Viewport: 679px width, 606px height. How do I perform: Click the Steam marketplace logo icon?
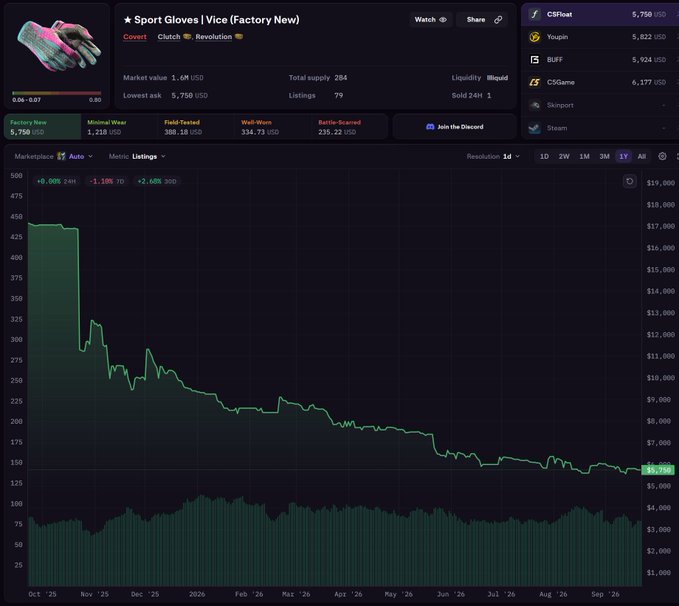click(x=535, y=128)
